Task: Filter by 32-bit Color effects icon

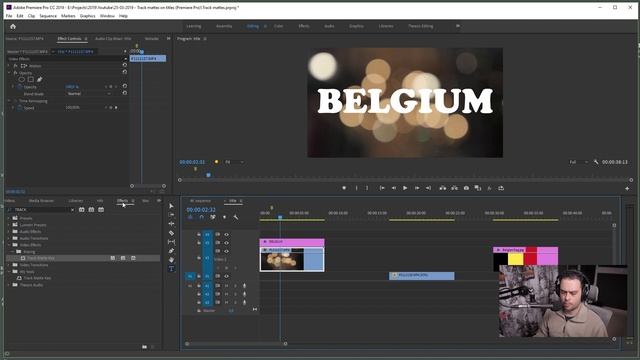Action: [91, 210]
